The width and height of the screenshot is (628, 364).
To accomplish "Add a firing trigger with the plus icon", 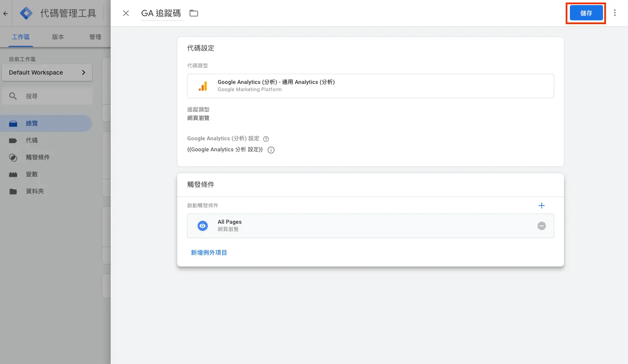I will [x=541, y=206].
